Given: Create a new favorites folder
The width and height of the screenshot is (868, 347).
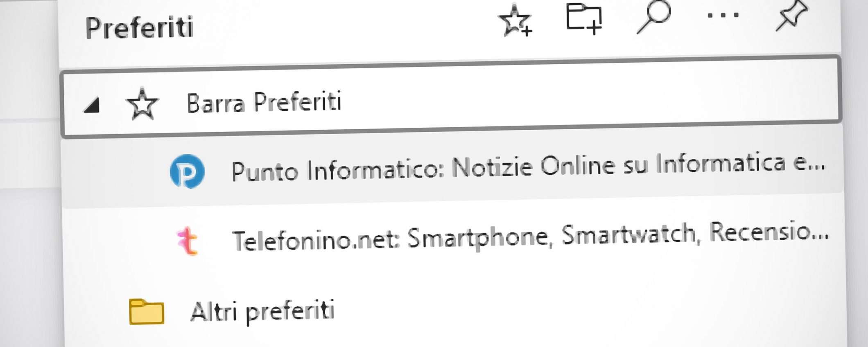Looking at the screenshot, I should 584,18.
